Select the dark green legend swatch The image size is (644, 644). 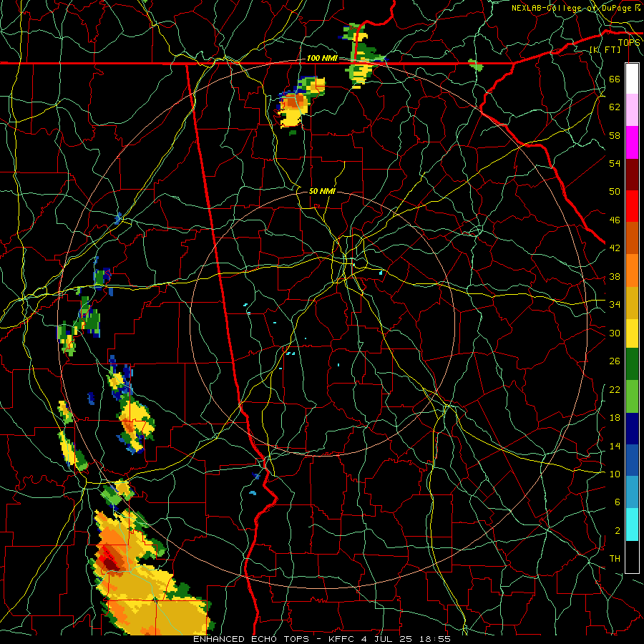pyautogui.click(x=632, y=364)
